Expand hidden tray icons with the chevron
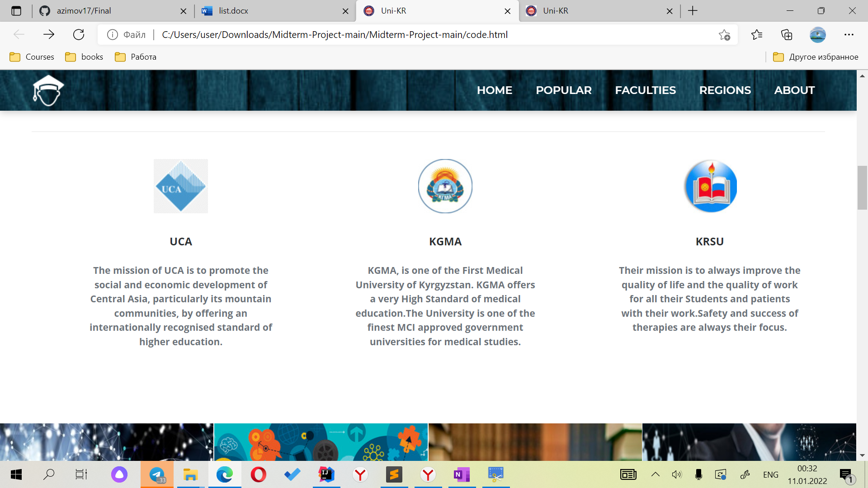 point(655,474)
